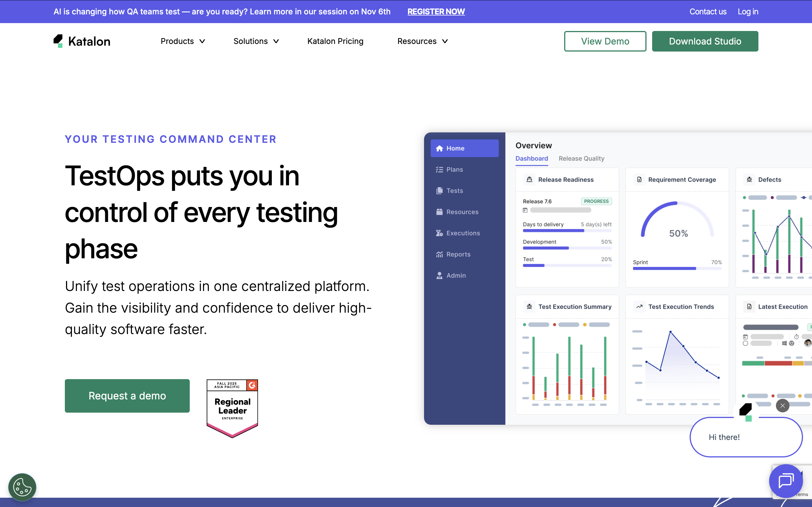The height and width of the screenshot is (507, 812).
Task: Click the REGISTER NOW link
Action: coord(436,12)
